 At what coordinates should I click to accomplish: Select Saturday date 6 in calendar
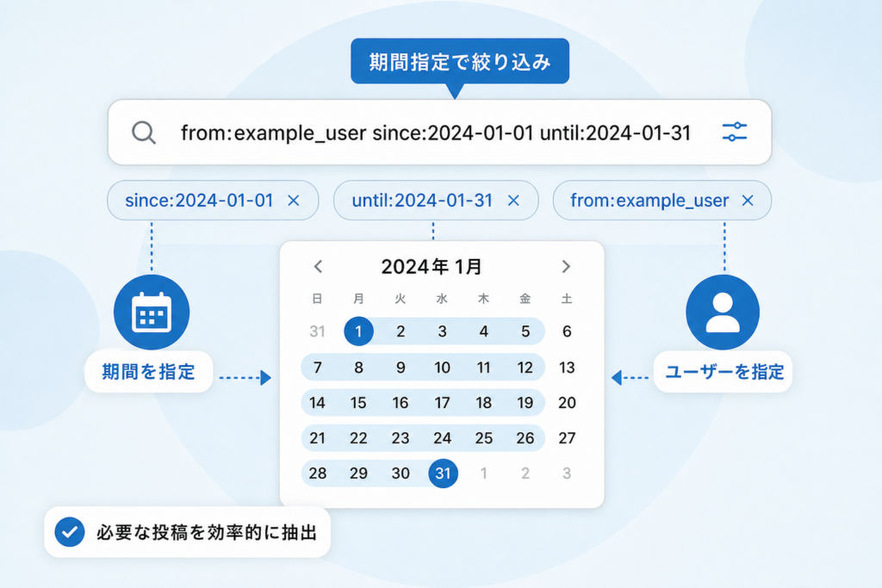(x=567, y=331)
